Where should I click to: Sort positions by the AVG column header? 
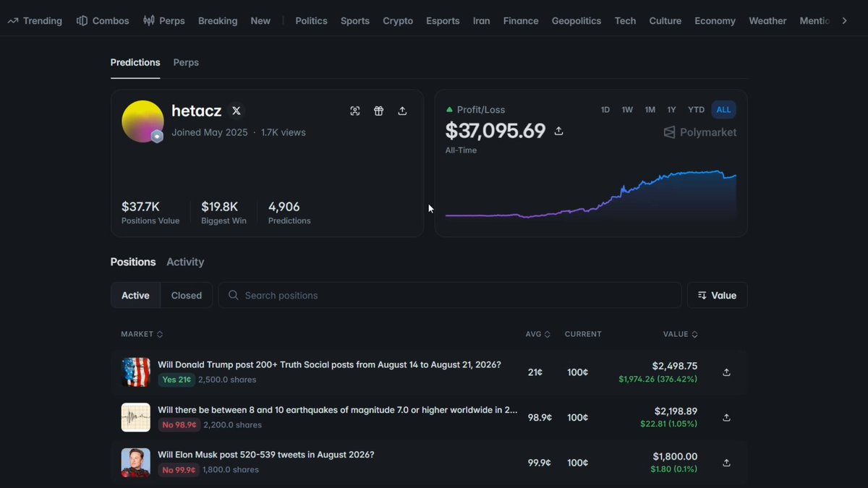(538, 334)
